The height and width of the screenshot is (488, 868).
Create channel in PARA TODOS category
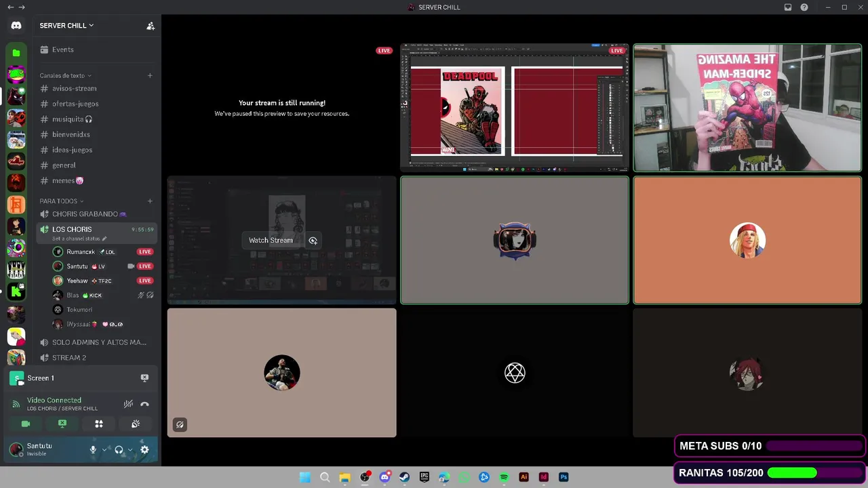[150, 201]
